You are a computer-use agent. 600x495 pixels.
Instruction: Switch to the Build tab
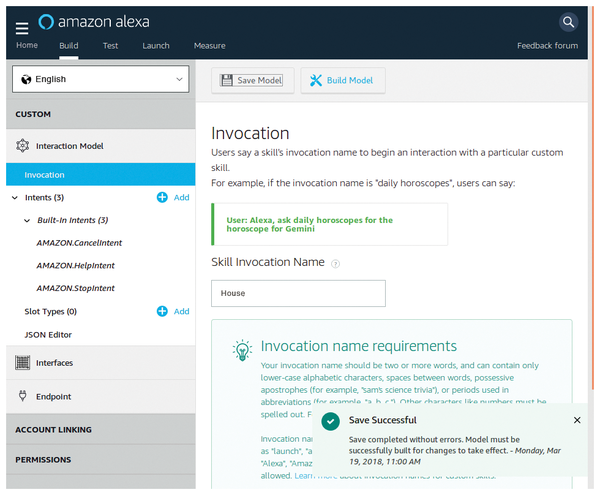pyautogui.click(x=69, y=46)
